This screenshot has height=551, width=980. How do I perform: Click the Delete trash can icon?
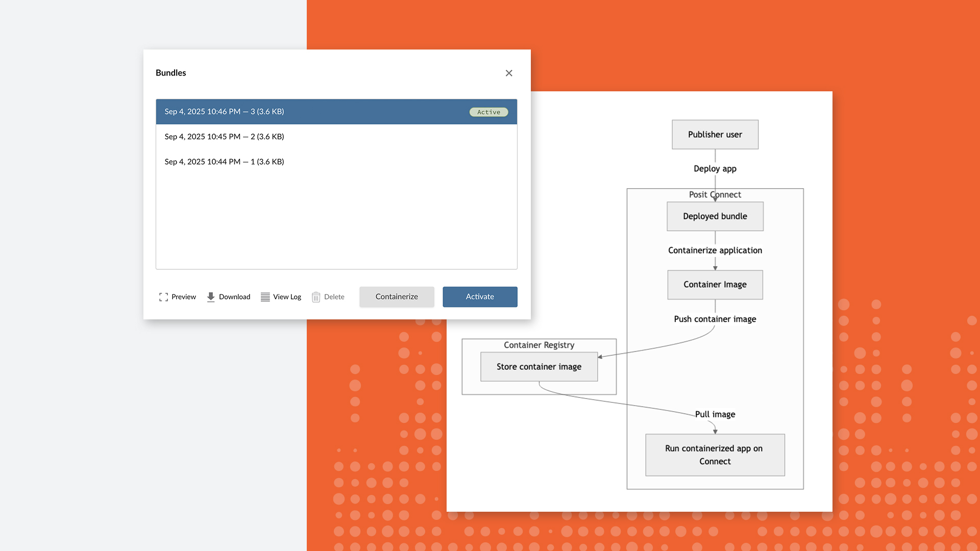point(316,297)
